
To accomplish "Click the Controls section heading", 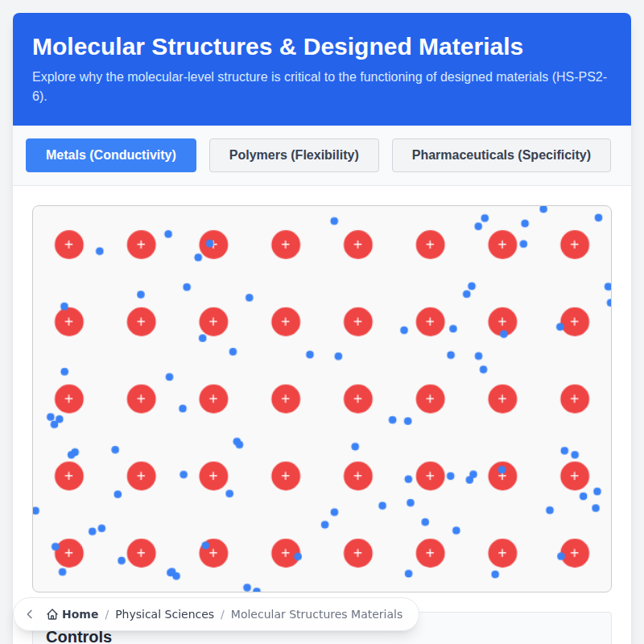I will (78, 636).
